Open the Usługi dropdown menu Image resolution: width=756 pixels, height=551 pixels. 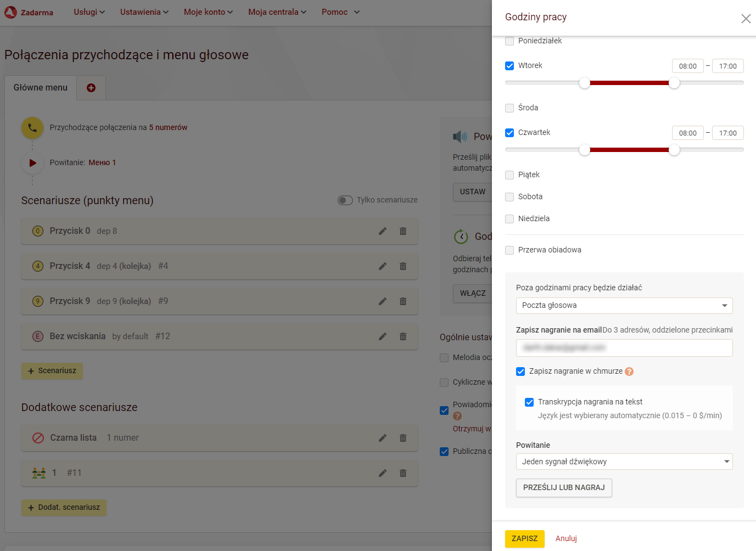[x=89, y=12]
